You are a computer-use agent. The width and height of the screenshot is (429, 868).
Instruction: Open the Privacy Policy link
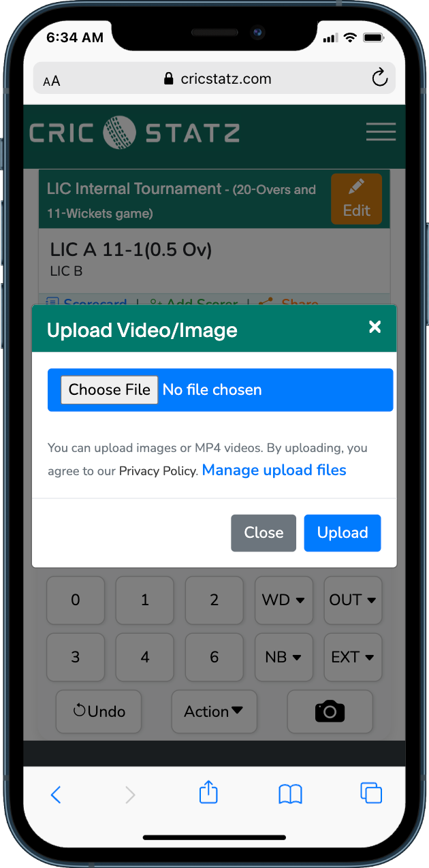(x=158, y=471)
